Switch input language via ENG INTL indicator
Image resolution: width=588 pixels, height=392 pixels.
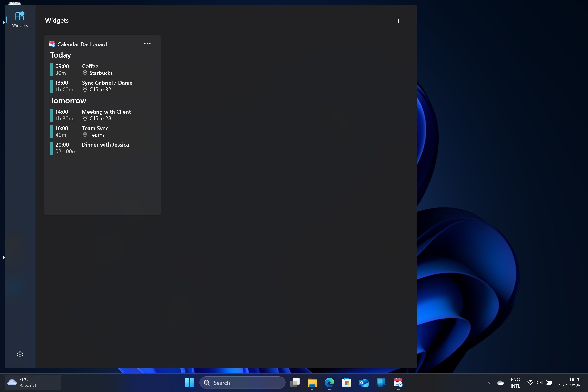[515, 383]
